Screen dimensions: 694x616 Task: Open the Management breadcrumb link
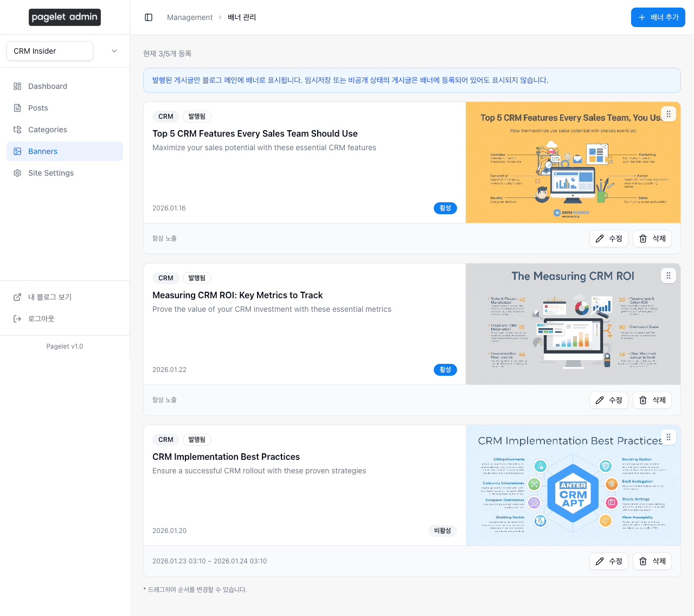[190, 17]
